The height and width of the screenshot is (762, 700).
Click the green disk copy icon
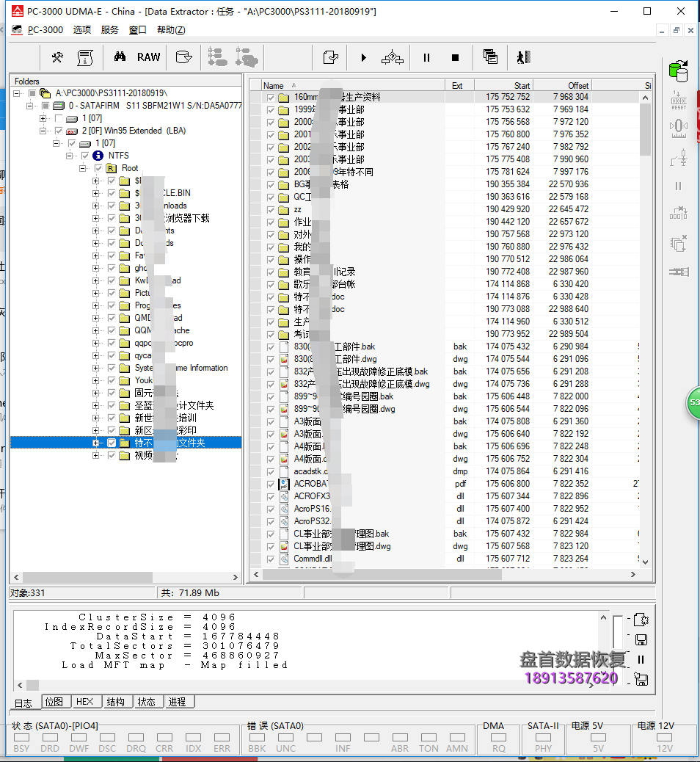point(678,71)
